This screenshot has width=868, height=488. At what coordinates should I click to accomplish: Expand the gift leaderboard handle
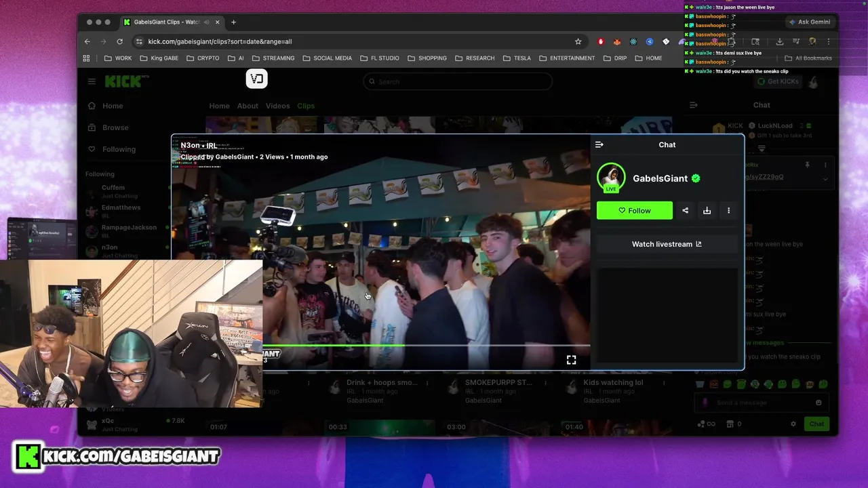click(762, 148)
